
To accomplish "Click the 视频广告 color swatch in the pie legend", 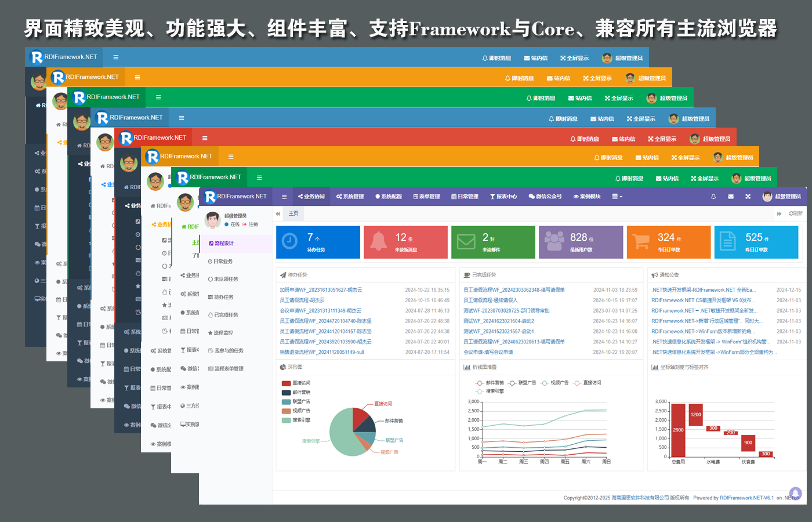I will [x=286, y=411].
